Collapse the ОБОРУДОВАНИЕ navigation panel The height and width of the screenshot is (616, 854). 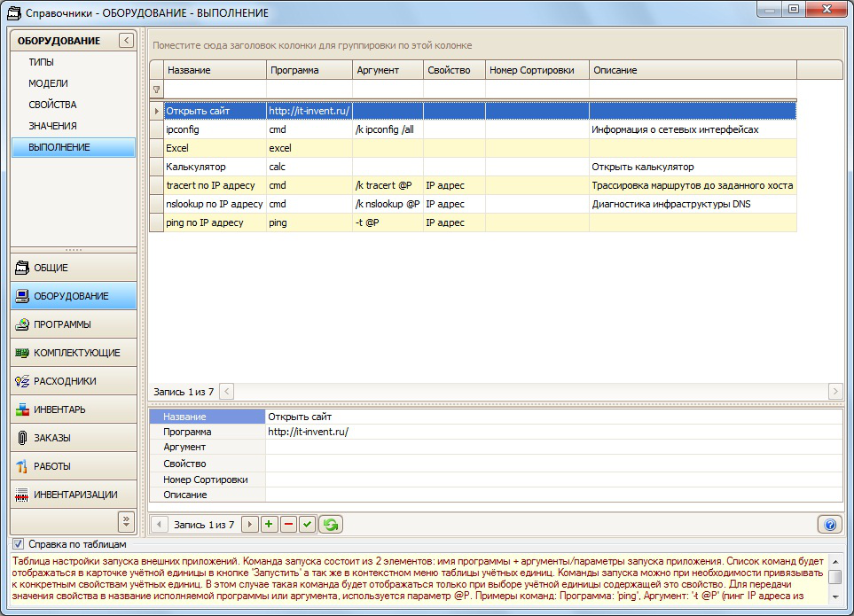(127, 41)
